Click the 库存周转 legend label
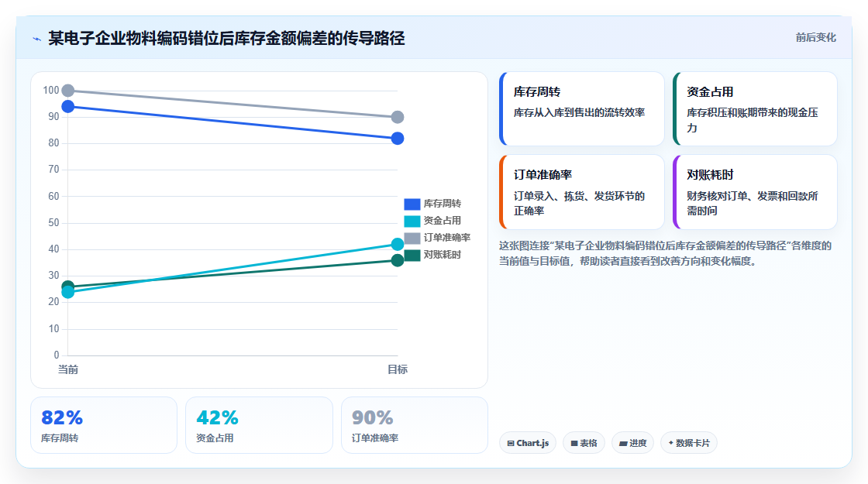This screenshot has height=484, width=868. pos(443,204)
